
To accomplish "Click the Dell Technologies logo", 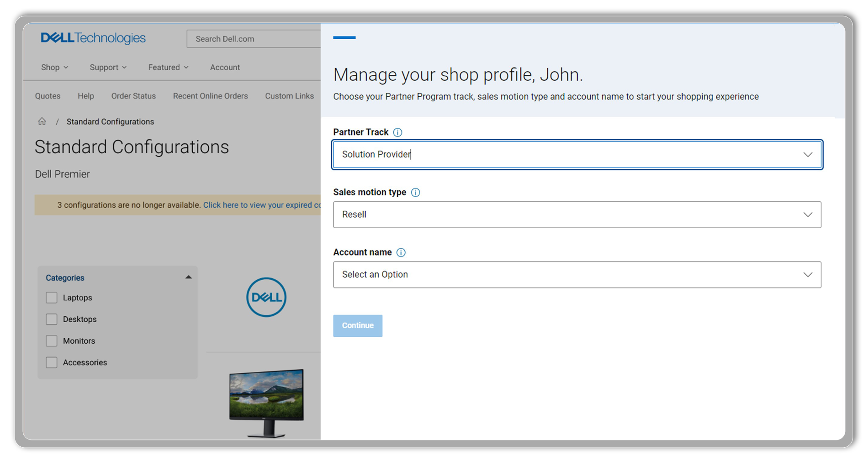I will coord(93,38).
